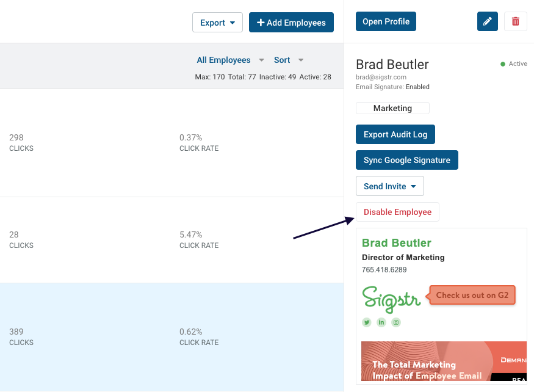Open the Sort dropdown
This screenshot has width=534, height=392.
pyautogui.click(x=289, y=60)
